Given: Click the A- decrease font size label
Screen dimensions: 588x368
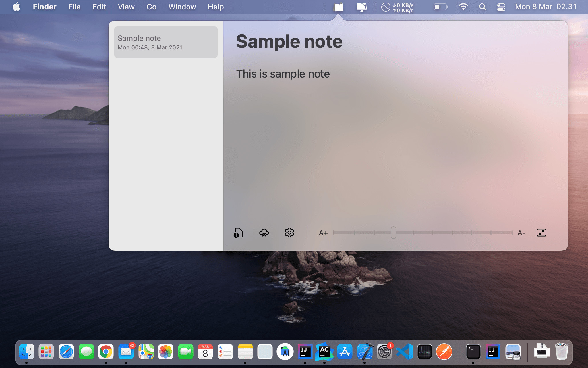Looking at the screenshot, I should pyautogui.click(x=521, y=233).
